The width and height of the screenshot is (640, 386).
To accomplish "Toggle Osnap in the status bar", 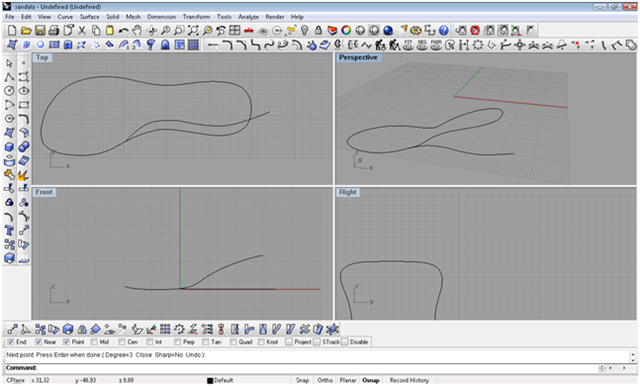I will (x=371, y=380).
